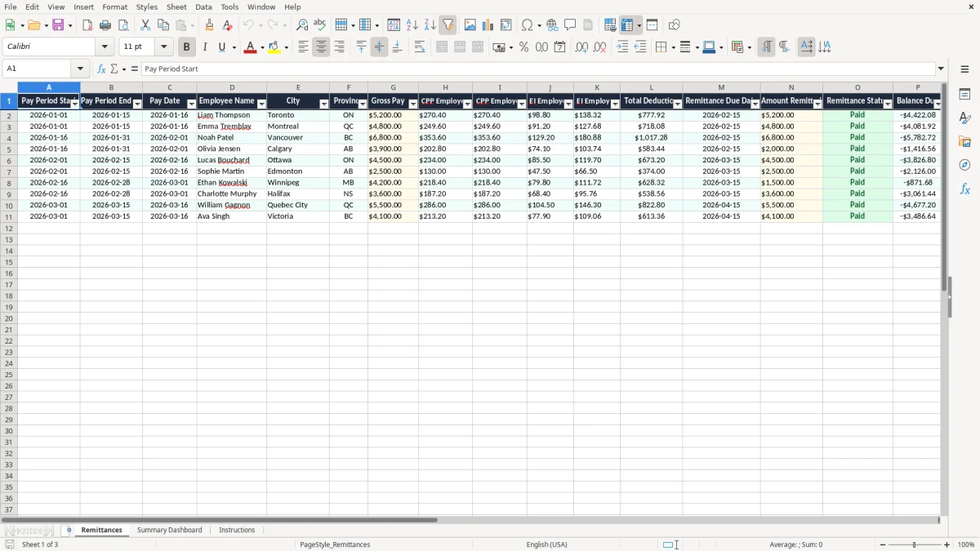Select the Liam Thompson cell
This screenshot has height=551, width=980.
point(231,115)
